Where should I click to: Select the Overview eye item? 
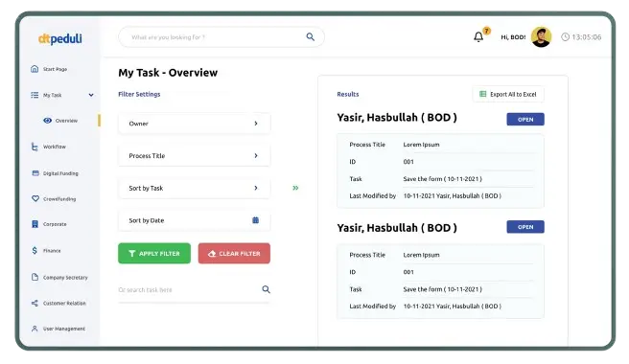click(x=60, y=121)
